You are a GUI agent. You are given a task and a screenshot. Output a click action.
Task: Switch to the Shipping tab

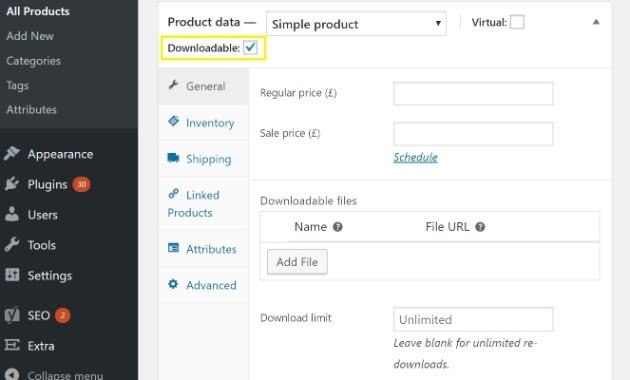coord(204,159)
